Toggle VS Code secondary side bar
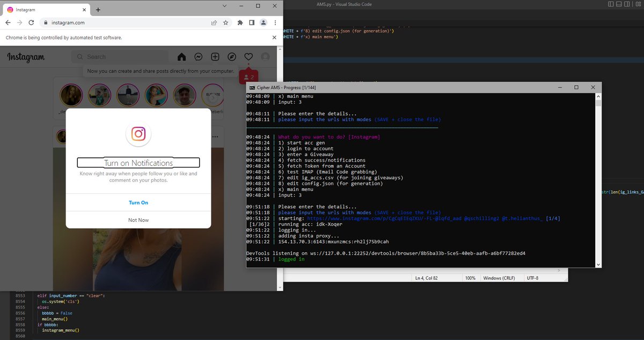644x340 pixels. click(626, 4)
